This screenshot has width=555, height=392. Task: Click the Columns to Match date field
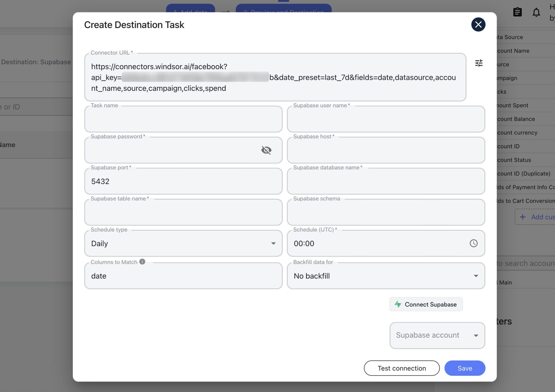pyautogui.click(x=183, y=276)
